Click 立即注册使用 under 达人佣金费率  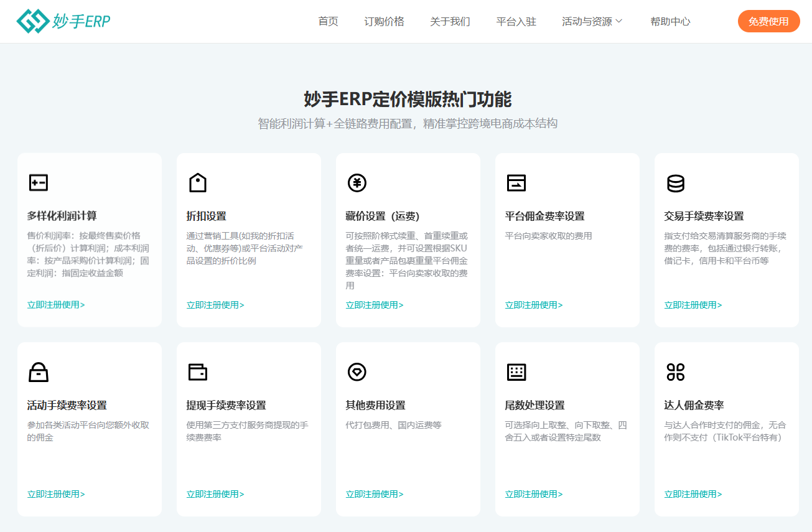coord(693,494)
